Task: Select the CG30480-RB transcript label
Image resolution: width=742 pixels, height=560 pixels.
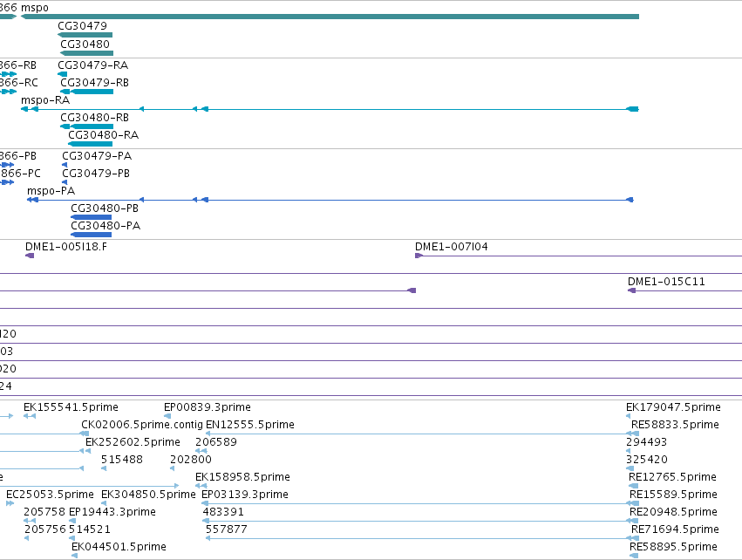Action: click(94, 118)
